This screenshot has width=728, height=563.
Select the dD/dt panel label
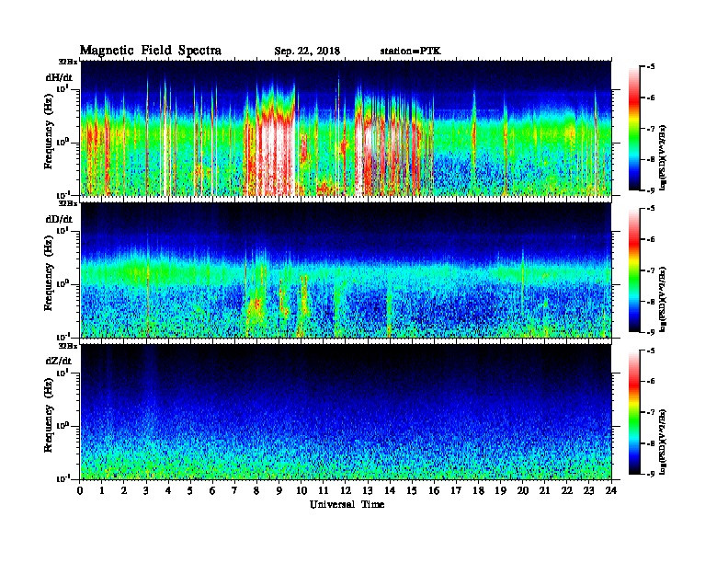tap(59, 219)
